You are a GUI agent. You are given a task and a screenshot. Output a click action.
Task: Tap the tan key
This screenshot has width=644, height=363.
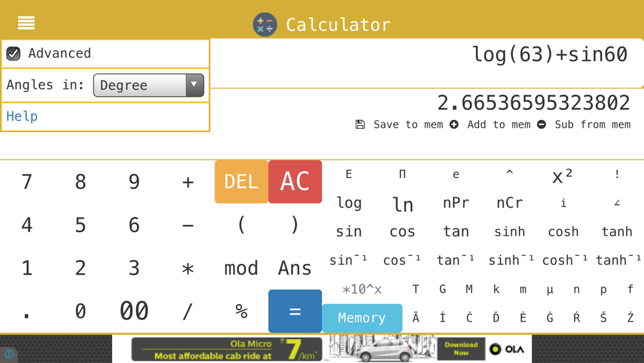(456, 231)
